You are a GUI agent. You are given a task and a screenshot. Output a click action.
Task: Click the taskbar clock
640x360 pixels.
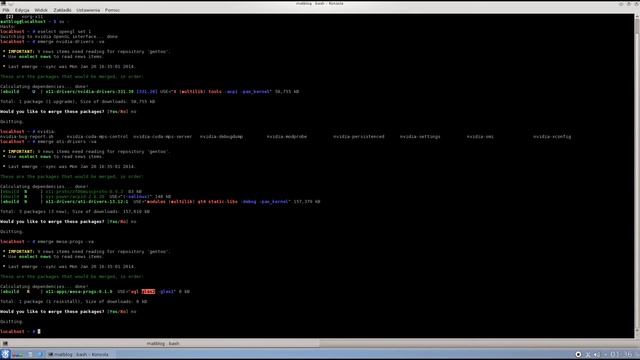622,354
